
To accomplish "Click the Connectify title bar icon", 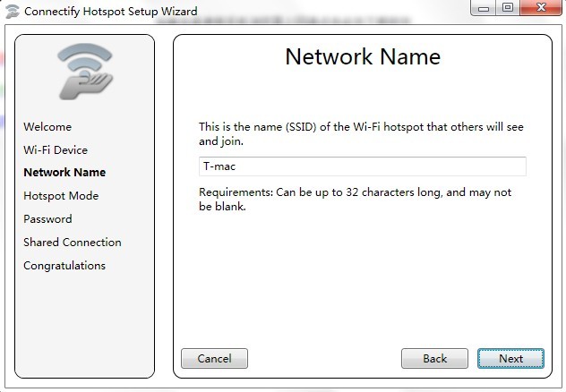I will (x=13, y=11).
